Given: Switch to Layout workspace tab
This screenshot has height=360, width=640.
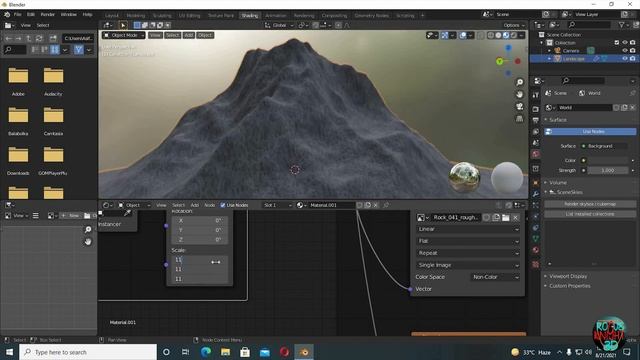Looking at the screenshot, I should pyautogui.click(x=111, y=16).
